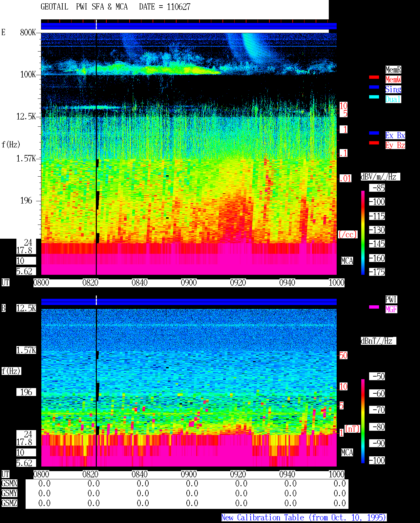Click the blue mode bar above the B spectrogram
420x523 pixels.
tap(189, 302)
